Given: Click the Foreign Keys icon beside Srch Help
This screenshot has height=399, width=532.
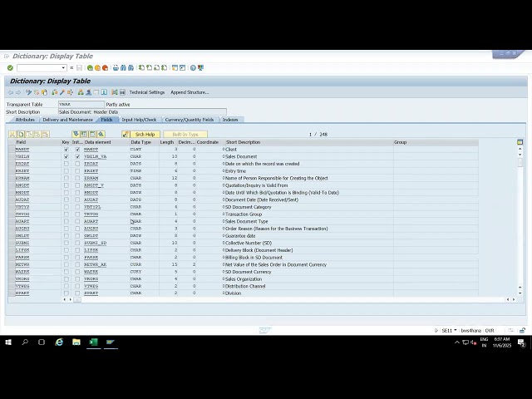Looking at the screenshot, I should 126,135.
